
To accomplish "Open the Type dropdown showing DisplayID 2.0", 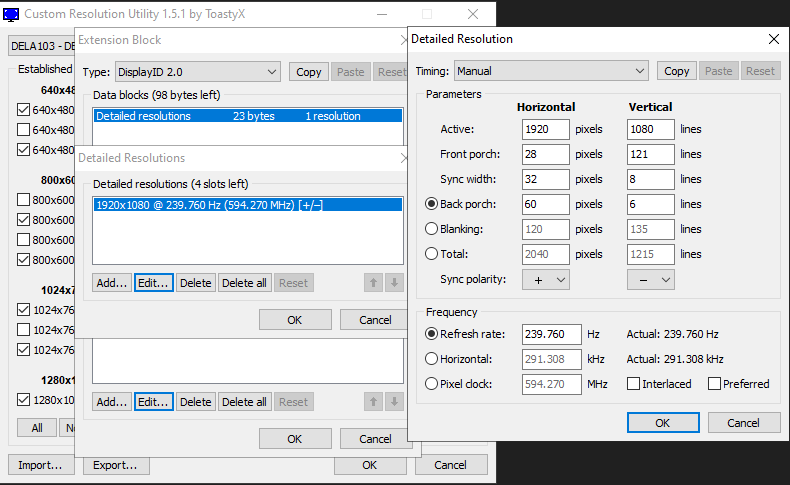I will 198,72.
